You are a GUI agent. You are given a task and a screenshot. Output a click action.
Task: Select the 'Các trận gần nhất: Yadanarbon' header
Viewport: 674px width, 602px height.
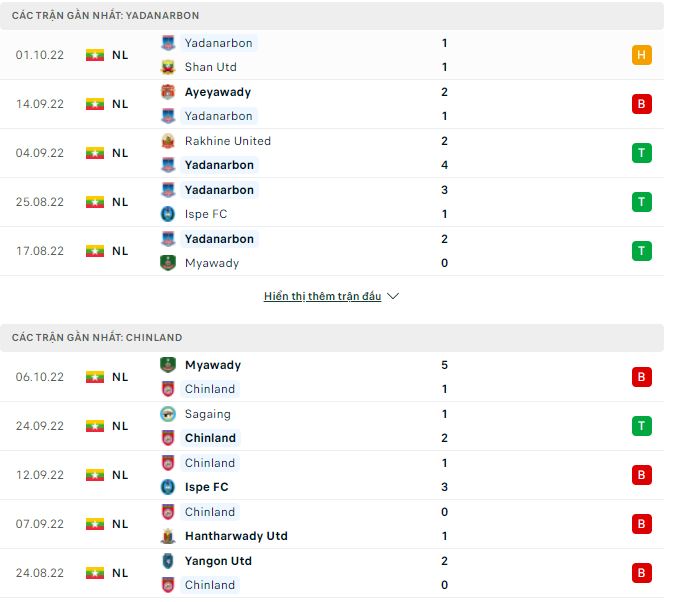pyautogui.click(x=105, y=16)
